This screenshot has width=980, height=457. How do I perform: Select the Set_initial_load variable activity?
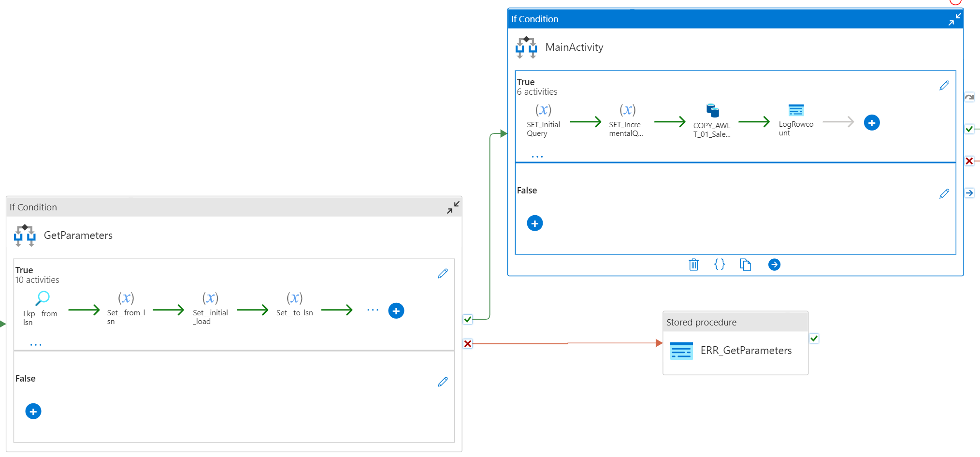click(x=210, y=309)
